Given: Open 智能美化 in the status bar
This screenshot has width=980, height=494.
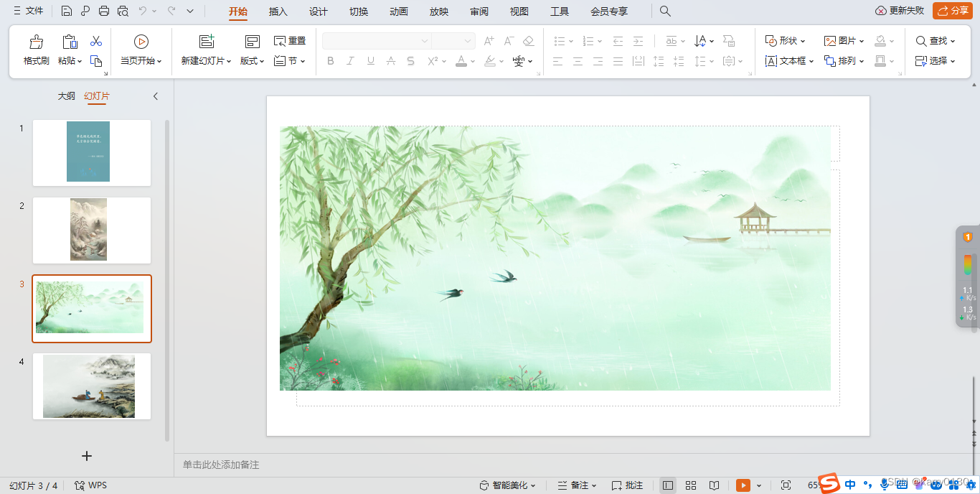Looking at the screenshot, I should coord(508,485).
